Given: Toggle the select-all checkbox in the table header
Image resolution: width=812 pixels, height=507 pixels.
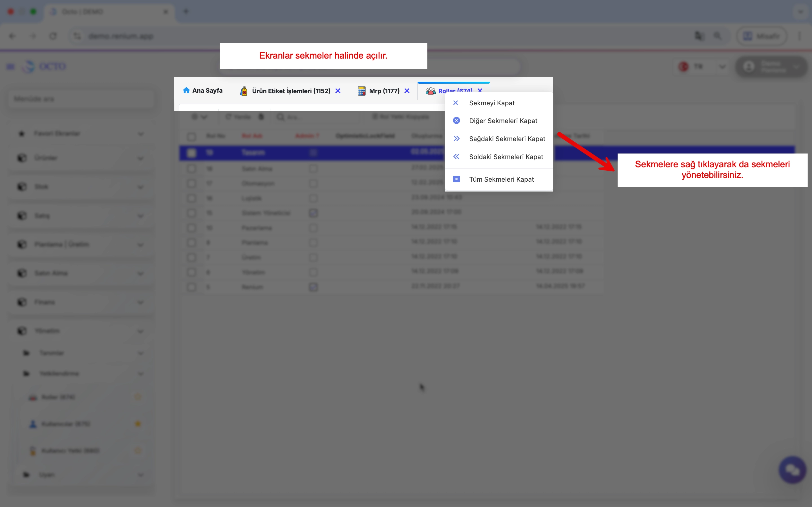Looking at the screenshot, I should [192, 137].
